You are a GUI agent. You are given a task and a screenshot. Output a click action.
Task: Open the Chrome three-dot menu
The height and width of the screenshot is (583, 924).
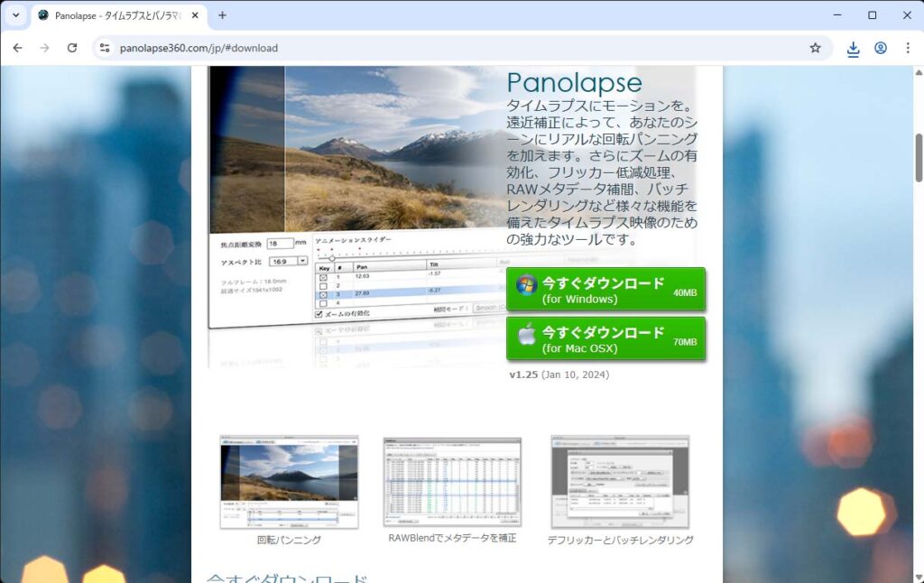907,48
